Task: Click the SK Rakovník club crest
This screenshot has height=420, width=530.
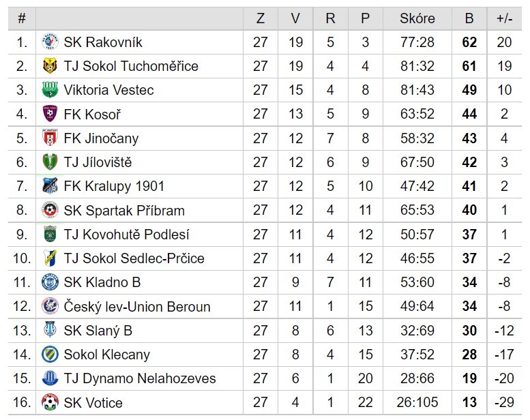Action: click(x=50, y=42)
